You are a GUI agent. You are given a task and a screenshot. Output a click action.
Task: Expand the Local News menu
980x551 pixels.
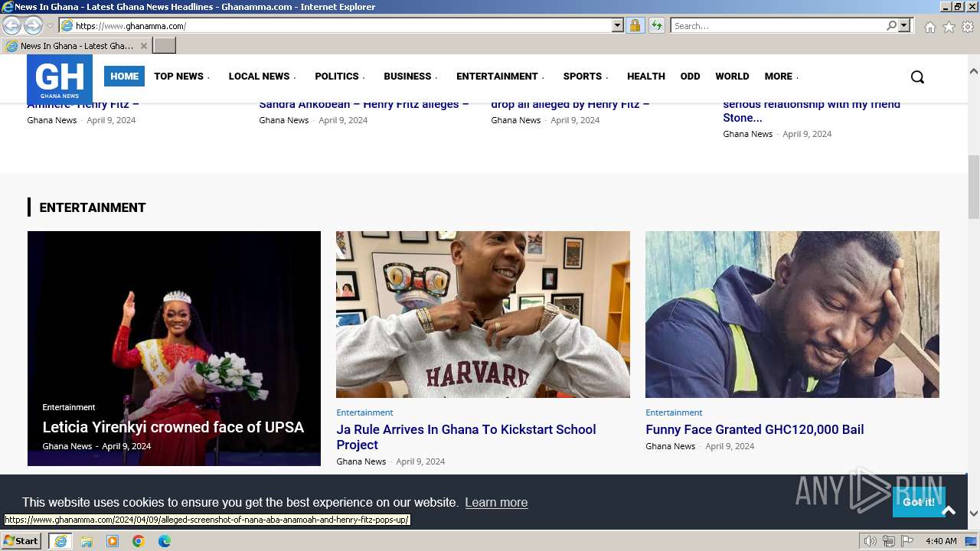(x=262, y=77)
